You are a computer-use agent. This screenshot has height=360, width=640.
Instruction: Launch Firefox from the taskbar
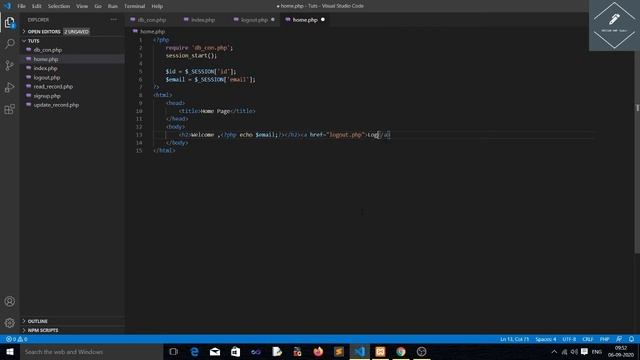pyautogui.click(x=318, y=351)
